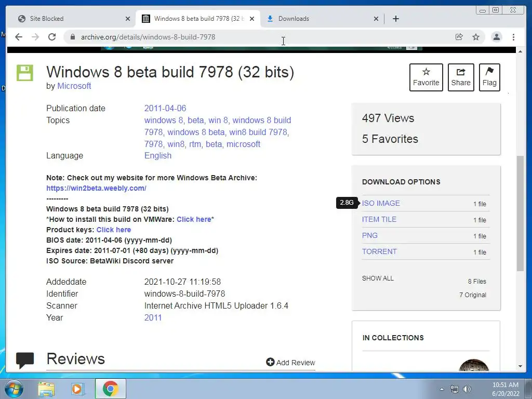Click the '497 Views' text
Image resolution: width=532 pixels, height=399 pixels.
[x=388, y=118]
